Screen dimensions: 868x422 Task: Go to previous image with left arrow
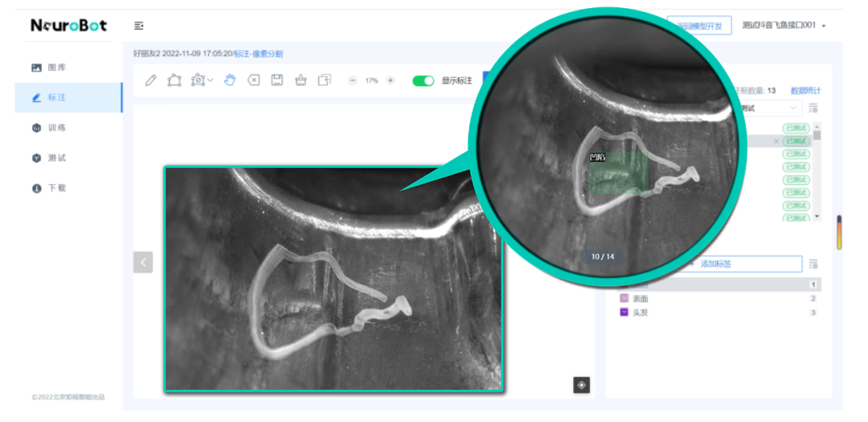point(143,262)
